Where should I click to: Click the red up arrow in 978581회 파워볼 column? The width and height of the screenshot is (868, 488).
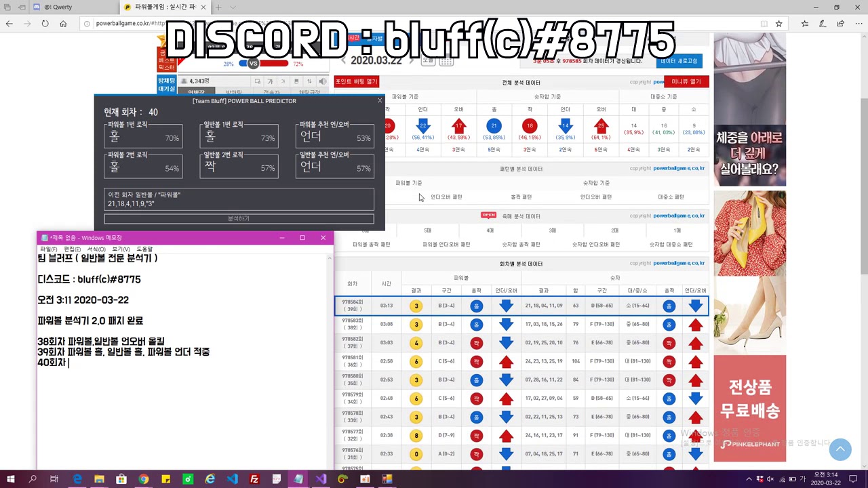point(506,362)
